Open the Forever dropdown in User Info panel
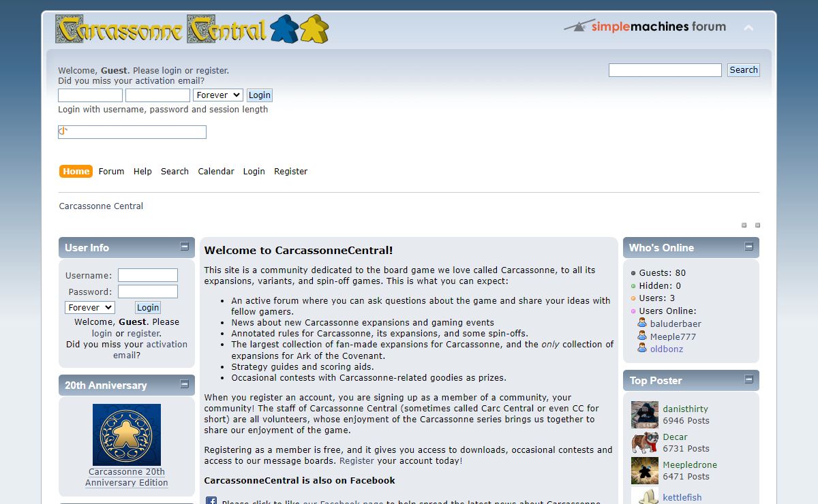 click(90, 308)
